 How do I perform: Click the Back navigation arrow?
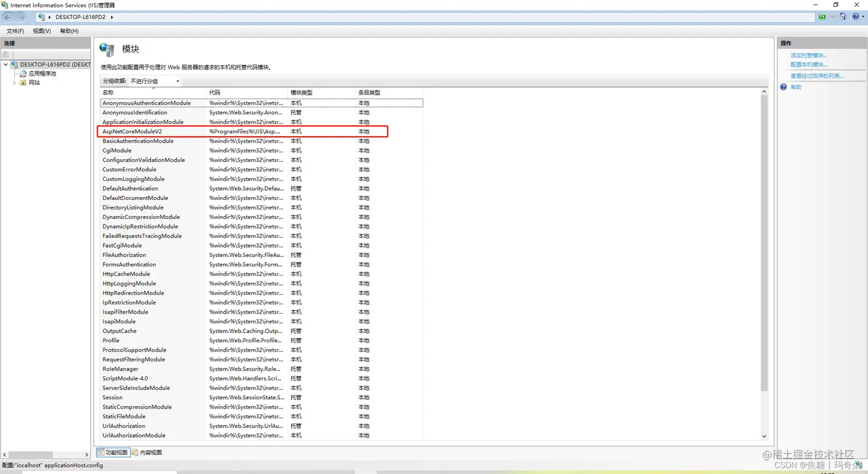pos(7,17)
